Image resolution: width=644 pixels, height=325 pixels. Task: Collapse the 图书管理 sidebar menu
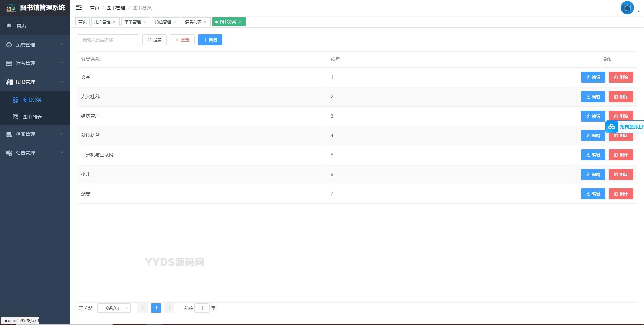coord(35,82)
